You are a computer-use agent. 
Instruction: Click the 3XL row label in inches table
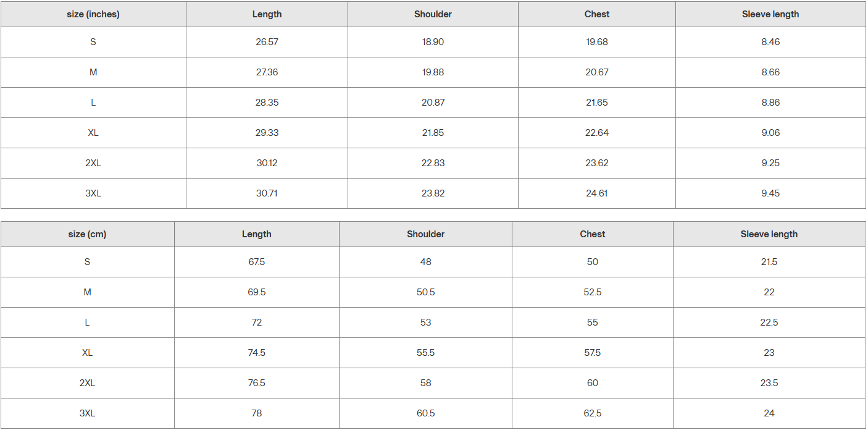coord(93,193)
